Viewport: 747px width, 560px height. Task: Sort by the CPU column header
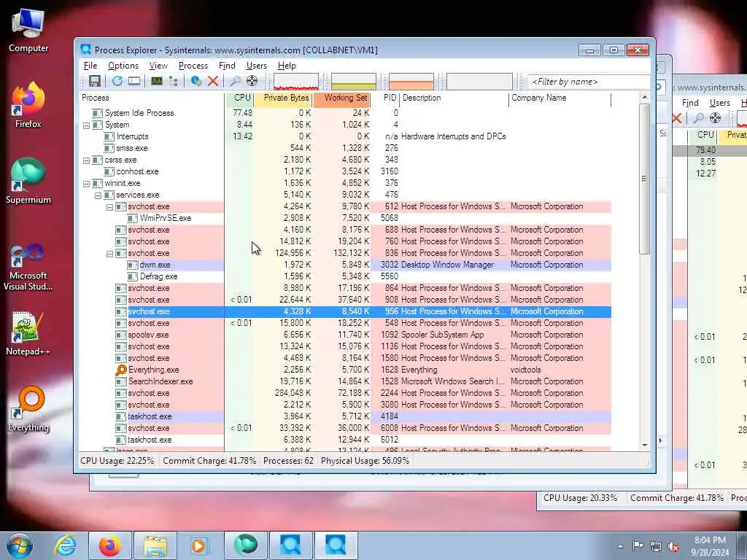tap(239, 98)
